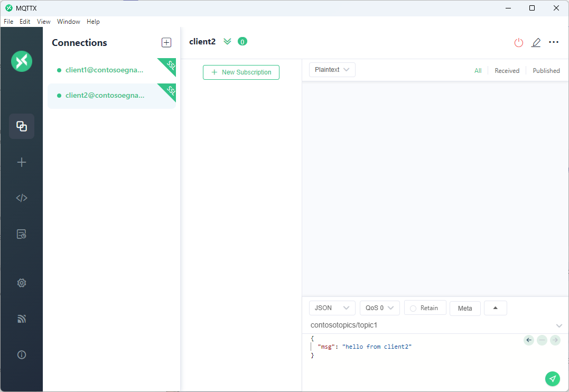Show only Published messages
569x392 pixels.
(546, 71)
